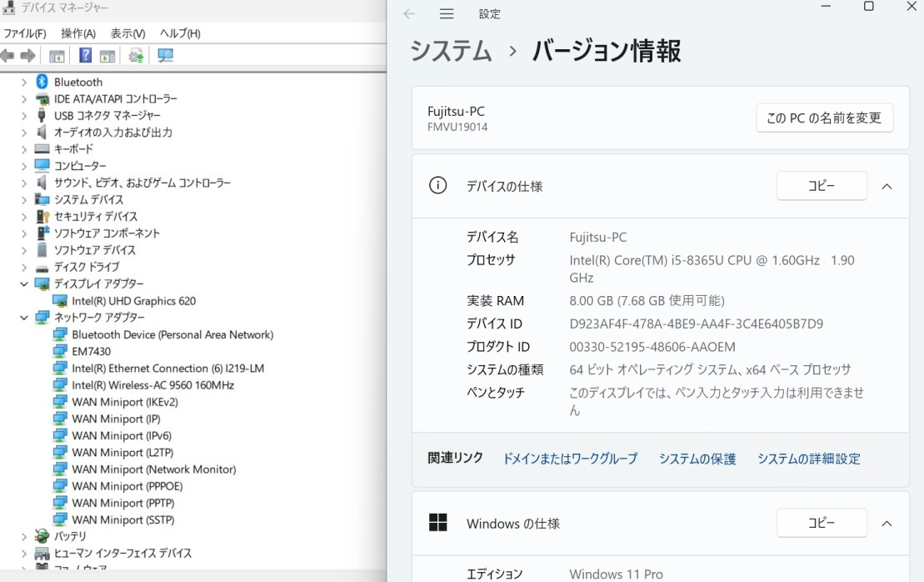Collapse the Windows の仕様 section chevron
924x582 pixels.
click(887, 523)
